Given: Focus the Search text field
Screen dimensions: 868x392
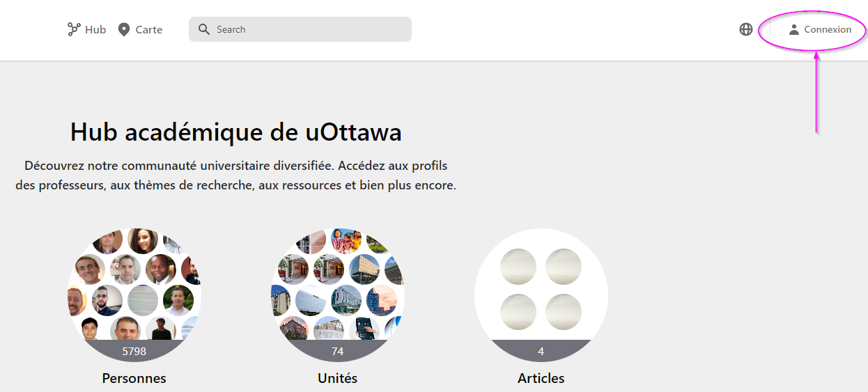Looking at the screenshot, I should click(307, 29).
